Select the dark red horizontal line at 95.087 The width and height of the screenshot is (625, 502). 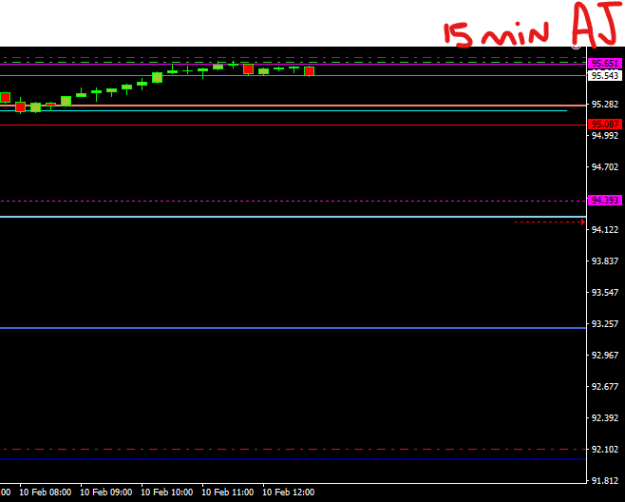(x=293, y=125)
